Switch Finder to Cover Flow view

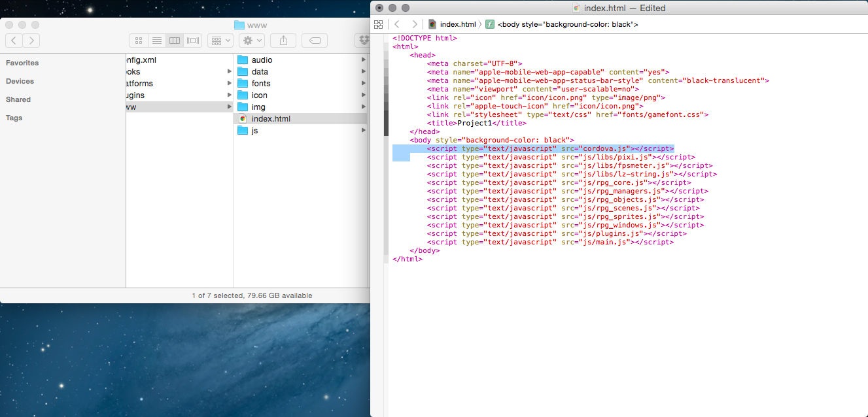[193, 41]
